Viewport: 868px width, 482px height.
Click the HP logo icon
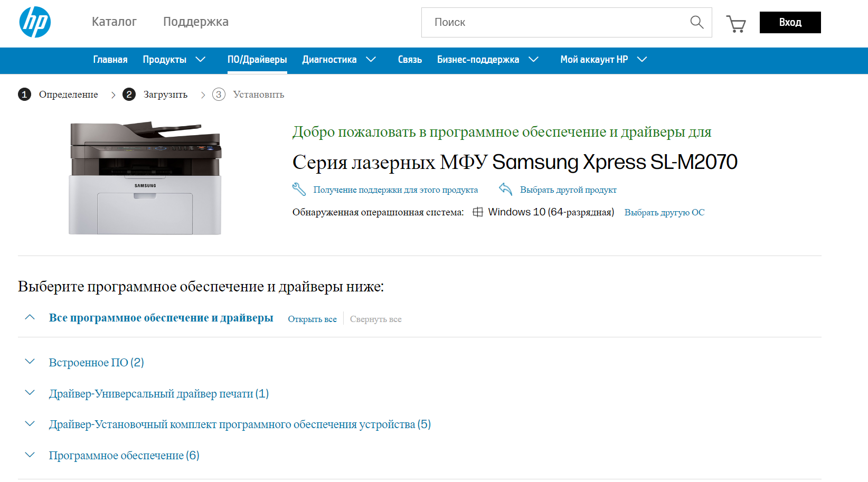pyautogui.click(x=35, y=22)
